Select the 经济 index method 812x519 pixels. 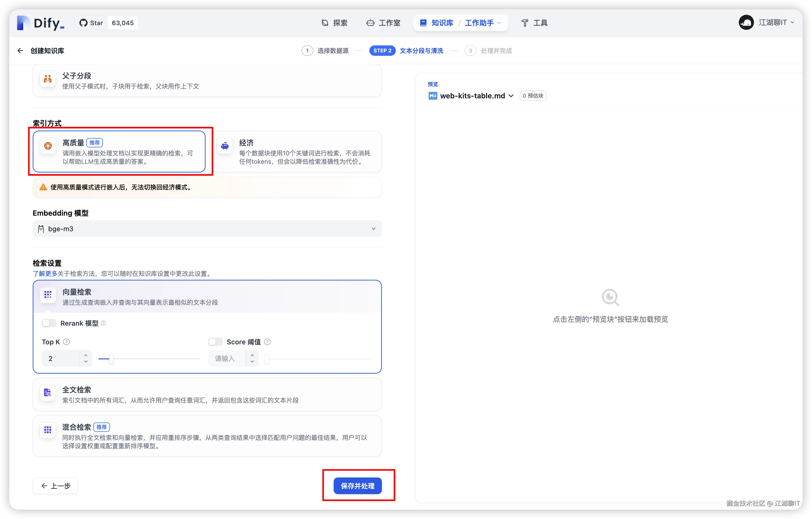pyautogui.click(x=297, y=152)
